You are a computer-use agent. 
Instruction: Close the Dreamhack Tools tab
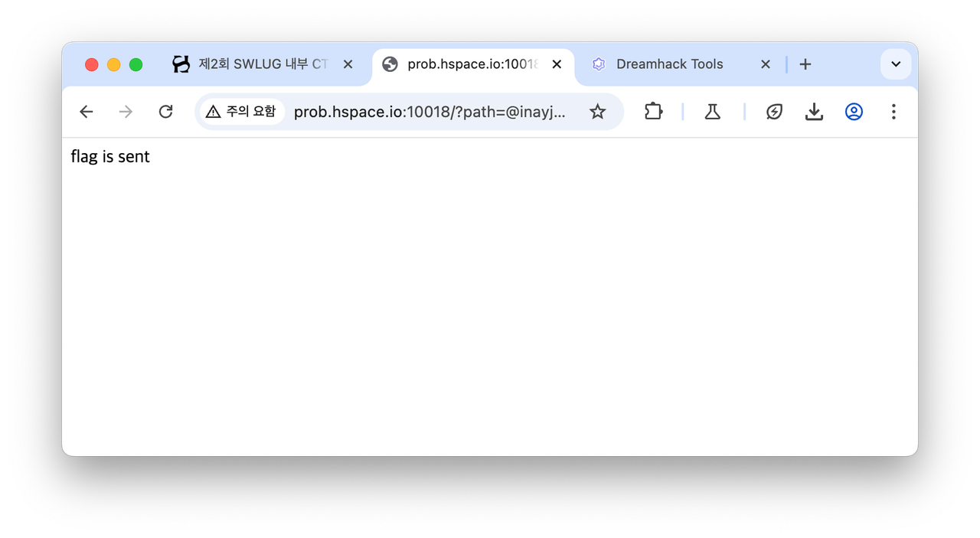765,64
